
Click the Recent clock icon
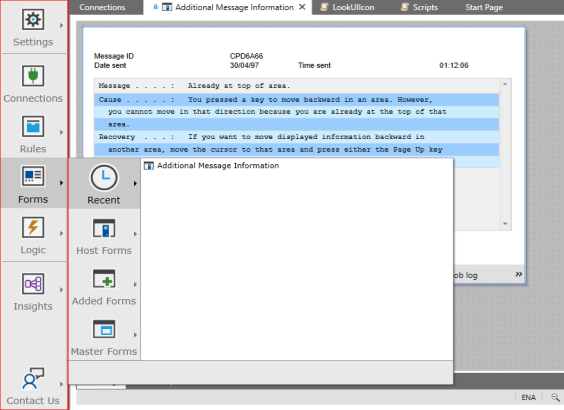pyautogui.click(x=104, y=177)
